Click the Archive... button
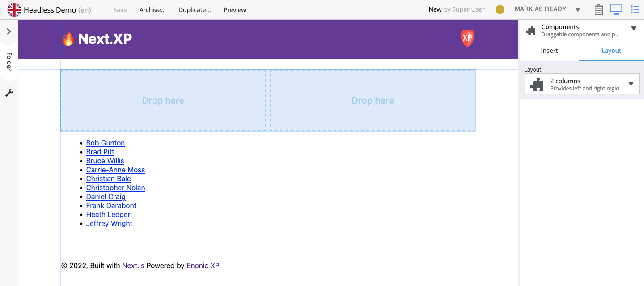 click(x=153, y=10)
